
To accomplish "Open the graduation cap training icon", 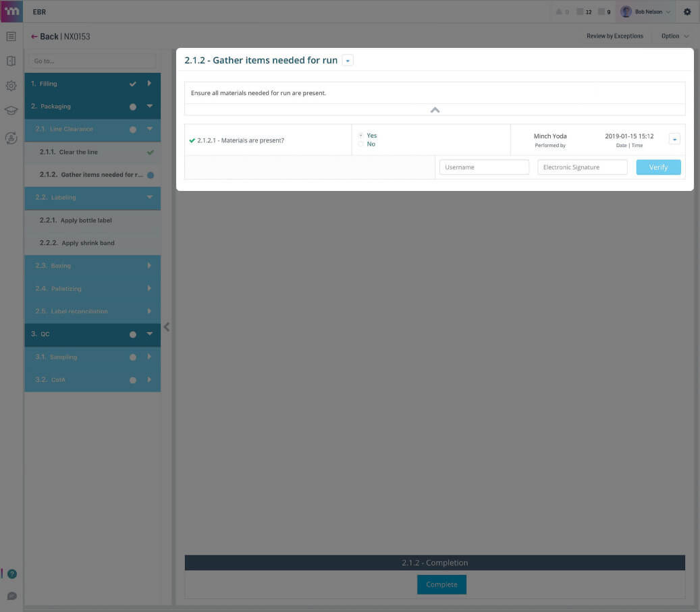I will (x=11, y=110).
